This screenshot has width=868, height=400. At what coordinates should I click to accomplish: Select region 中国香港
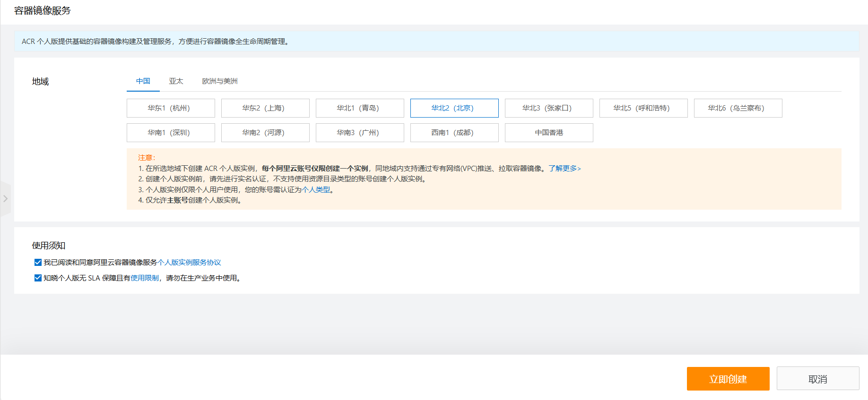tap(549, 133)
